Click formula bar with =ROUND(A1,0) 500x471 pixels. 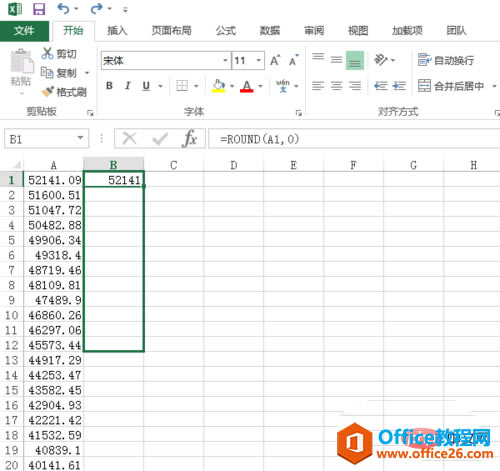pos(354,139)
